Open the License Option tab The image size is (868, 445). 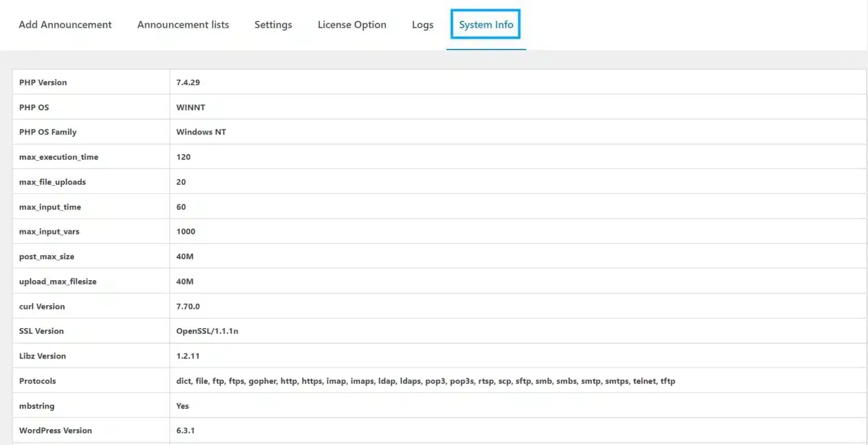pyautogui.click(x=352, y=24)
